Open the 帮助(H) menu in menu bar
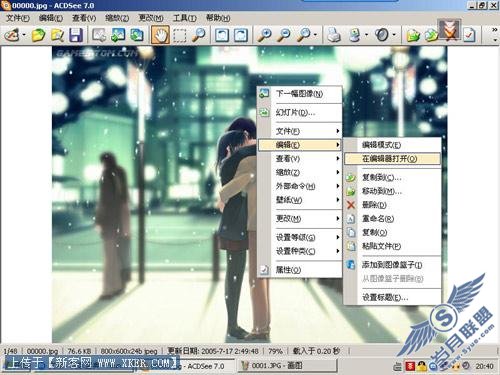 coord(218,18)
